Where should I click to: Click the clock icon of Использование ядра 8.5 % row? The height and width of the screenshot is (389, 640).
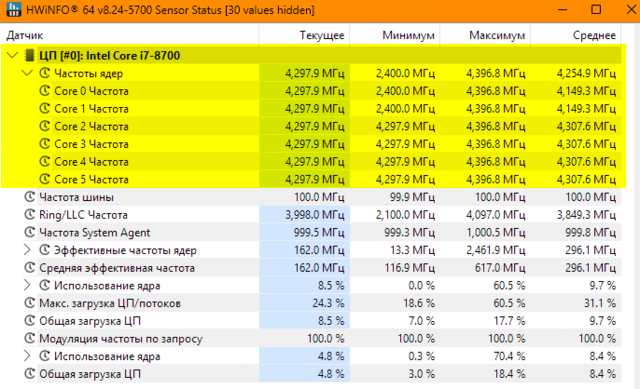pyautogui.click(x=44, y=285)
